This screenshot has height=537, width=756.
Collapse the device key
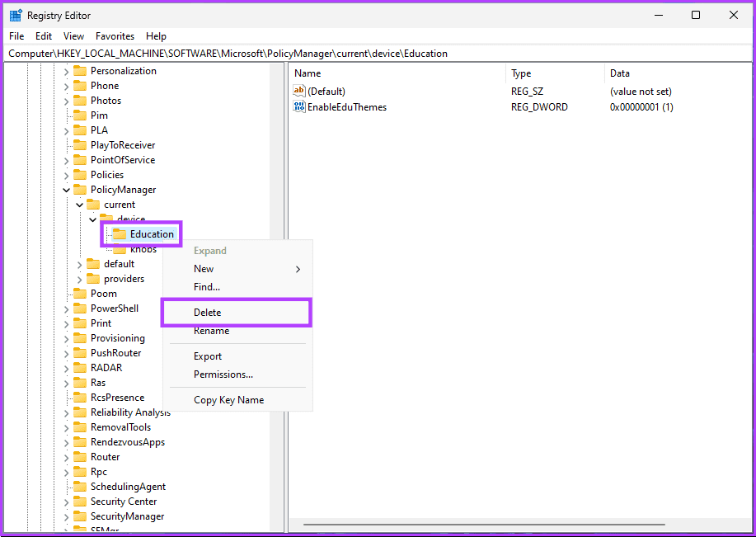[93, 220]
